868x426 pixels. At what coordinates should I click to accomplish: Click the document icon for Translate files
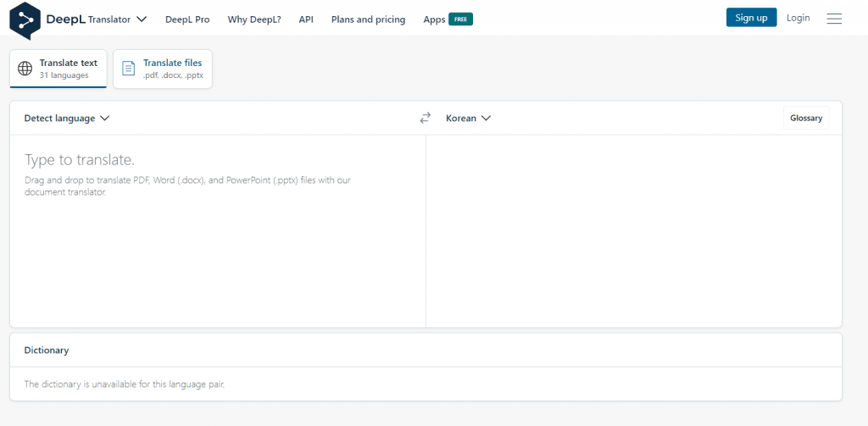coord(129,69)
